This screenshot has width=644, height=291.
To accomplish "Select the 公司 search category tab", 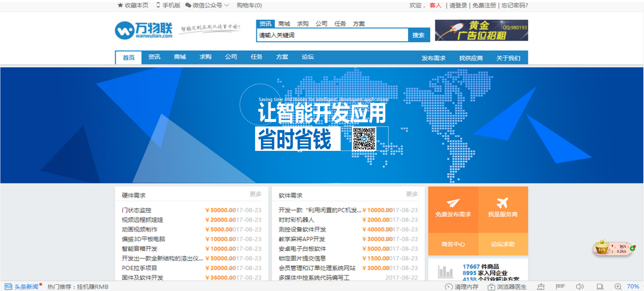I will point(321,23).
